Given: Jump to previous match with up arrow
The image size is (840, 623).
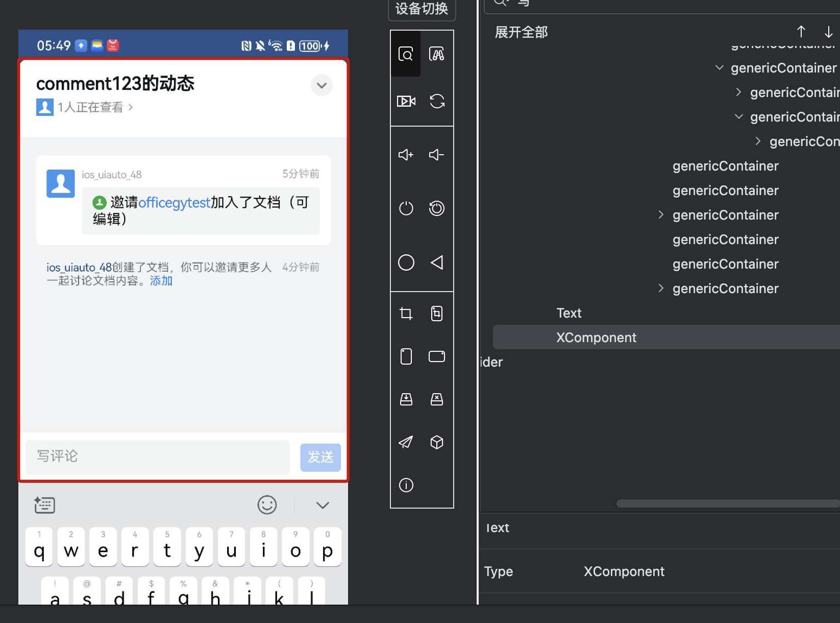Looking at the screenshot, I should click(801, 32).
